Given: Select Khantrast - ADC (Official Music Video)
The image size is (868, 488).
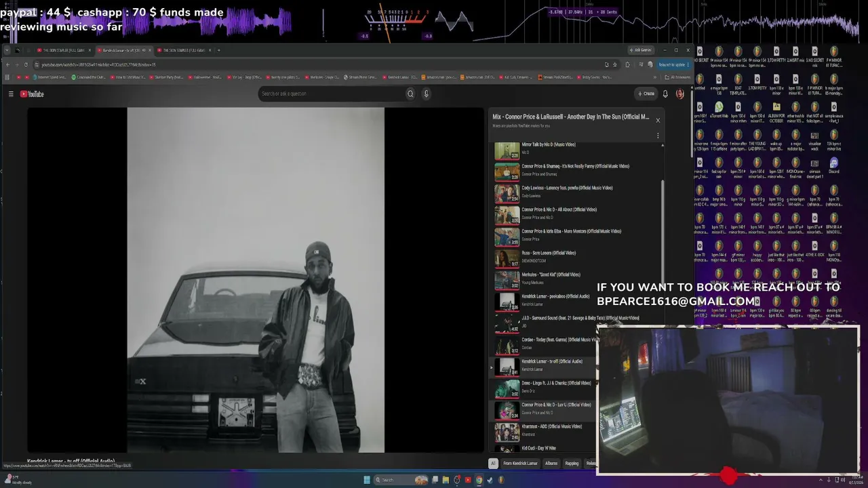Looking at the screenshot, I should [543, 432].
